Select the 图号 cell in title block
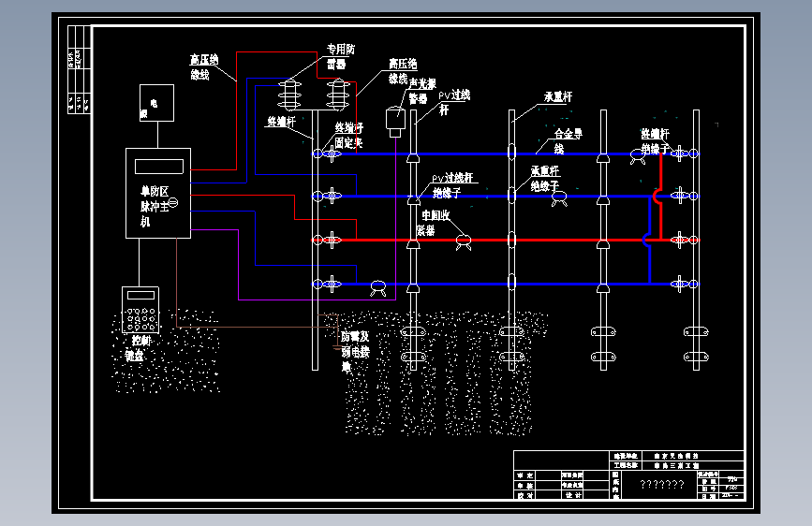The height and width of the screenshot is (526, 812). pos(708,488)
